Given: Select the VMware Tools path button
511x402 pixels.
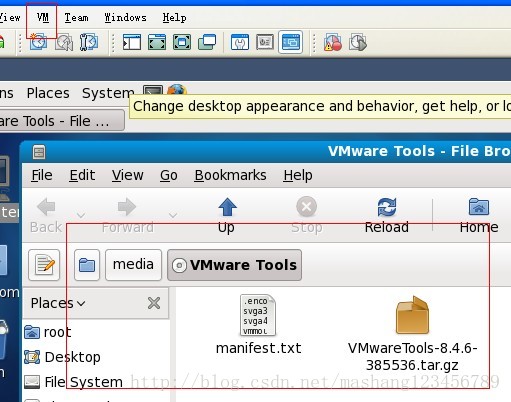Looking at the screenshot, I should pos(235,265).
